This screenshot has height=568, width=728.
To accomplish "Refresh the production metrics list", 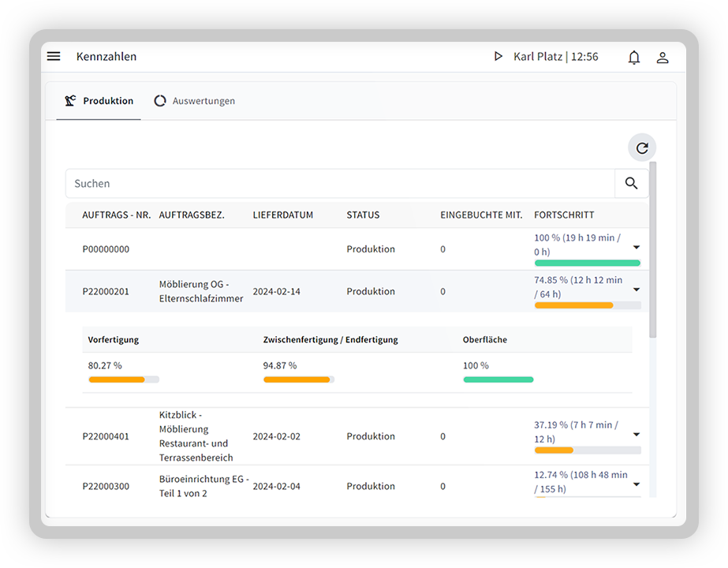I will (641, 148).
